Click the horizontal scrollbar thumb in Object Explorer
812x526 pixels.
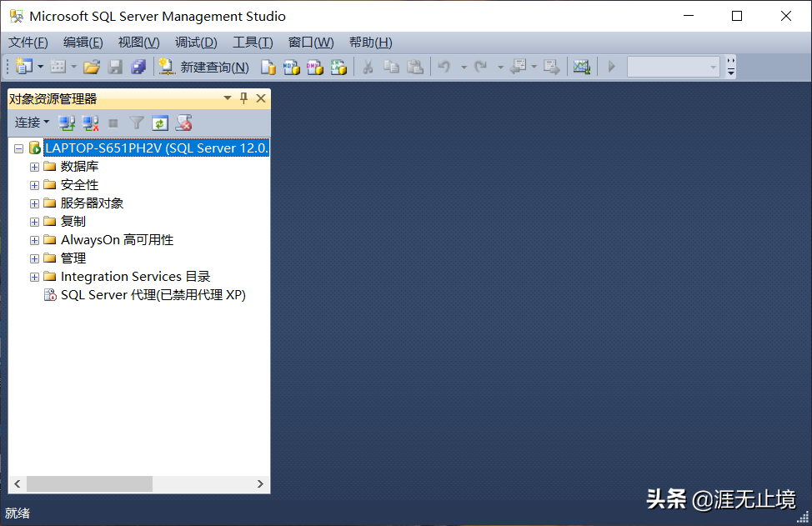pos(89,483)
